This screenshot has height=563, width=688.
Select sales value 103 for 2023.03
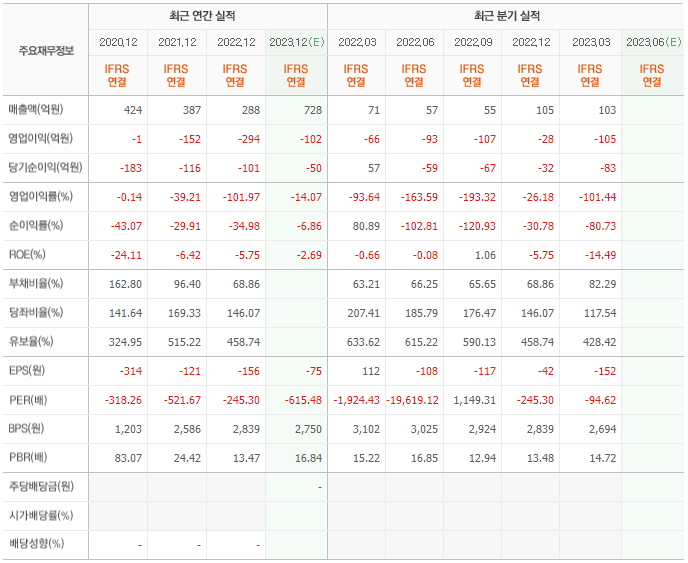[607, 110]
